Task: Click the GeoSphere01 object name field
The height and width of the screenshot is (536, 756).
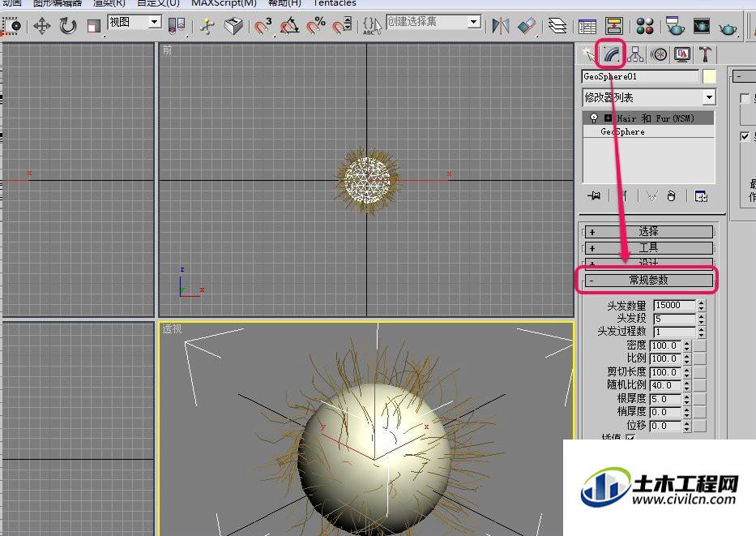Action: [x=640, y=77]
